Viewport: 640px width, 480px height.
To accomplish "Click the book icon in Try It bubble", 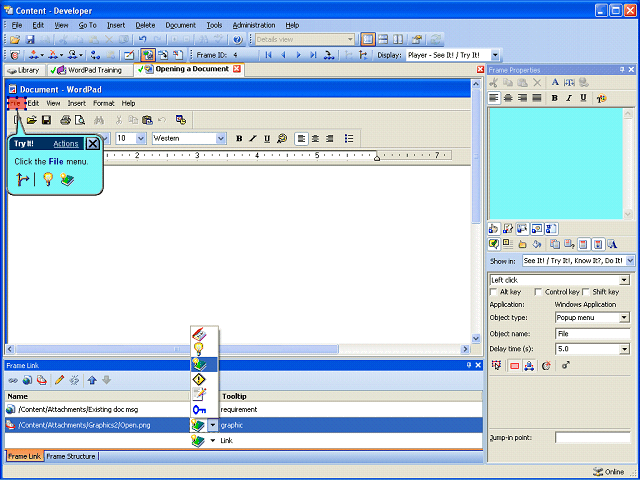I will [67, 179].
